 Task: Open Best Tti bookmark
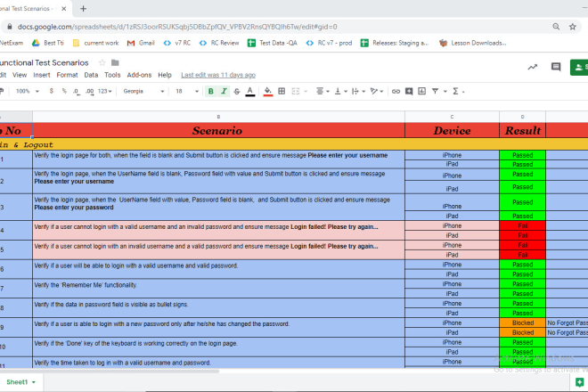(x=47, y=43)
